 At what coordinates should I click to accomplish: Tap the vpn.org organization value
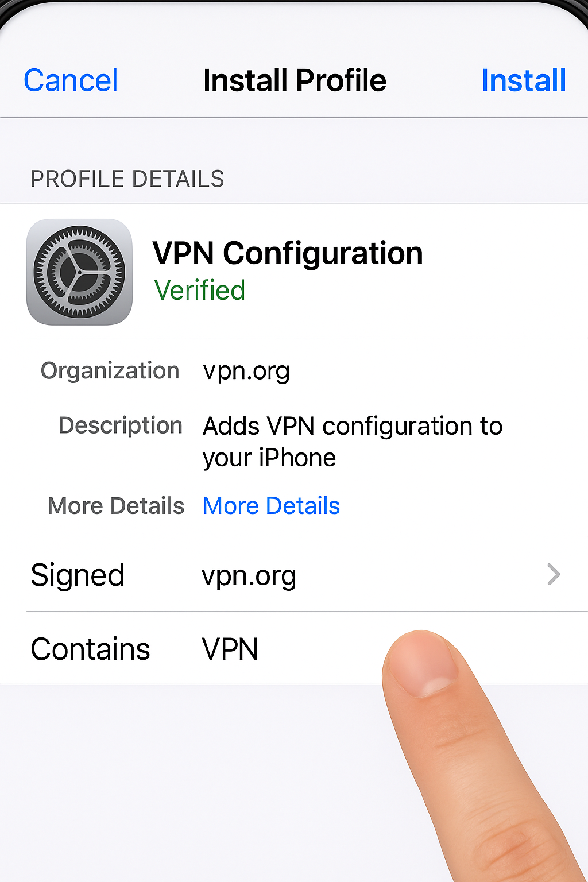(x=246, y=372)
